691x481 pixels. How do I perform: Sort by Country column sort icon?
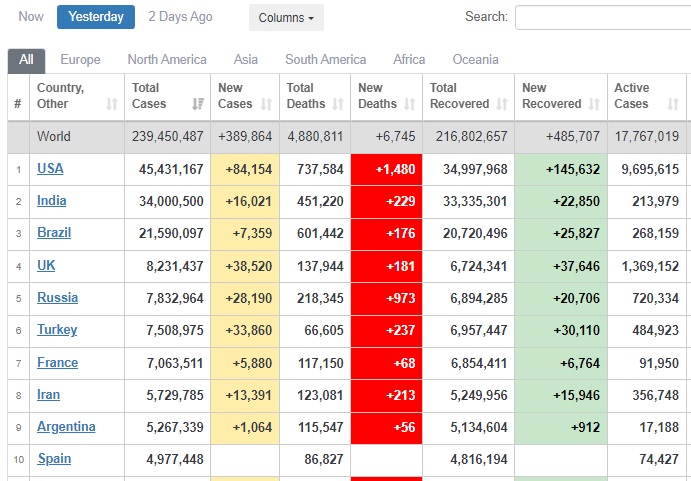(x=112, y=104)
